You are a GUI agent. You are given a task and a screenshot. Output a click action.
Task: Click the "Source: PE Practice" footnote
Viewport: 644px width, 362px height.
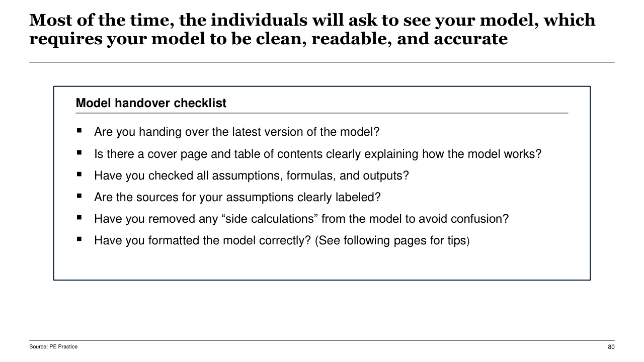coord(53,346)
